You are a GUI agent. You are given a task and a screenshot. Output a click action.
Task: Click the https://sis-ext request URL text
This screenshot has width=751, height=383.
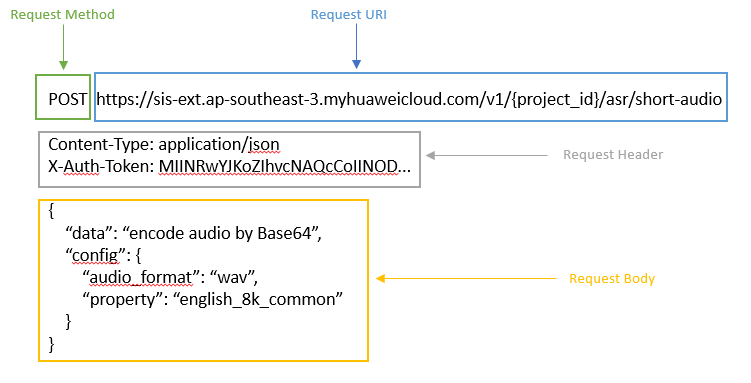[409, 99]
